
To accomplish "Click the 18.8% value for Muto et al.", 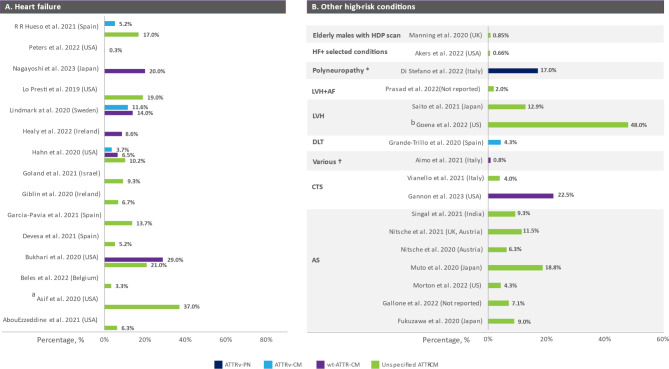I will [x=553, y=268].
